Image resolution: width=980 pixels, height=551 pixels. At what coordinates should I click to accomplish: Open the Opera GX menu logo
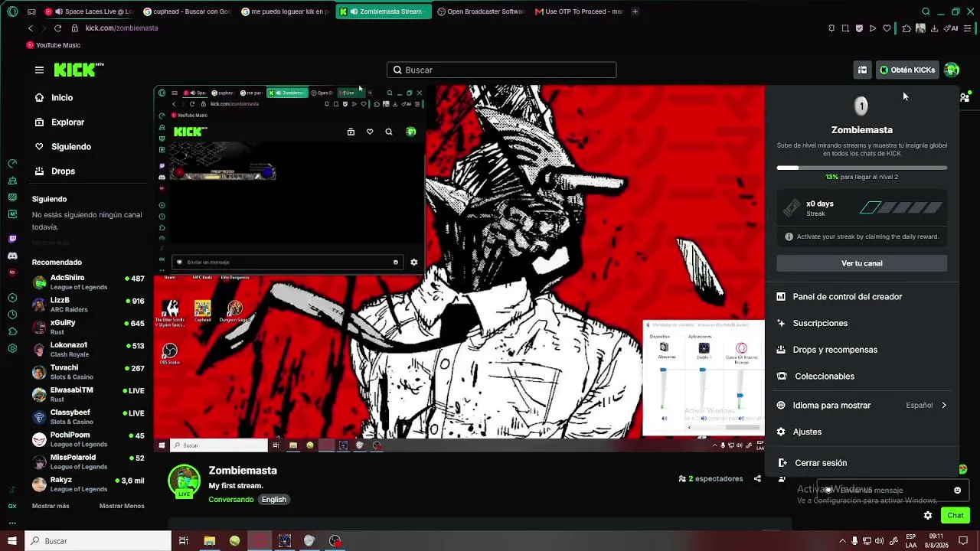(12, 11)
